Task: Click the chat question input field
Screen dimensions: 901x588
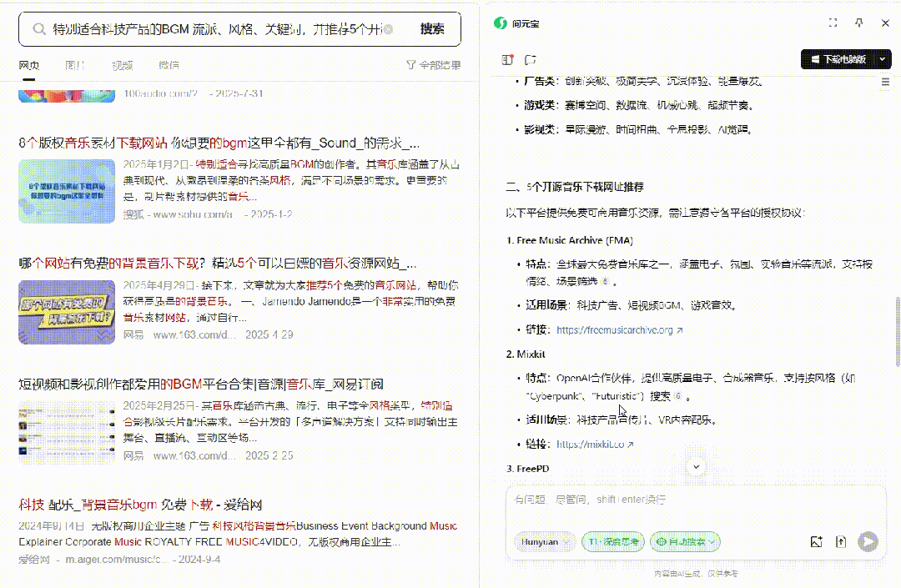Action: tap(694, 500)
